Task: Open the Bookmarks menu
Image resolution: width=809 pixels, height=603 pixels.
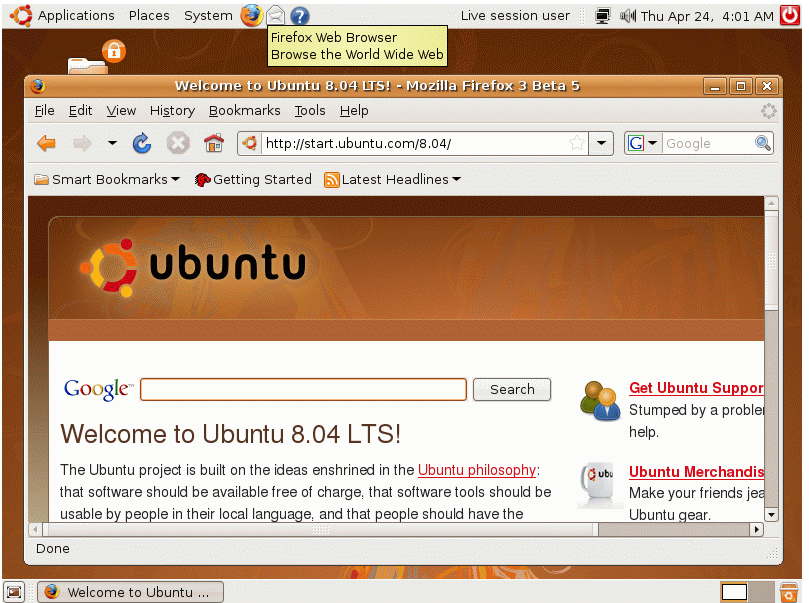Action: [245, 111]
